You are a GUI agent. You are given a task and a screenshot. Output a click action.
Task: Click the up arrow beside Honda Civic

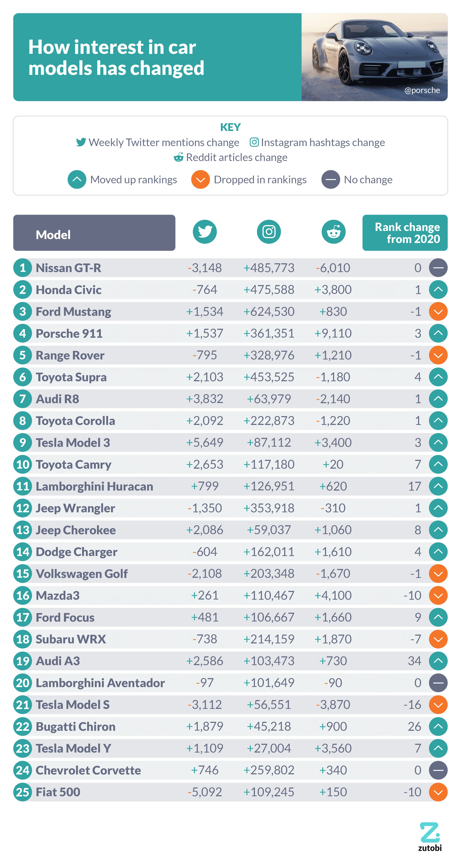click(x=438, y=290)
